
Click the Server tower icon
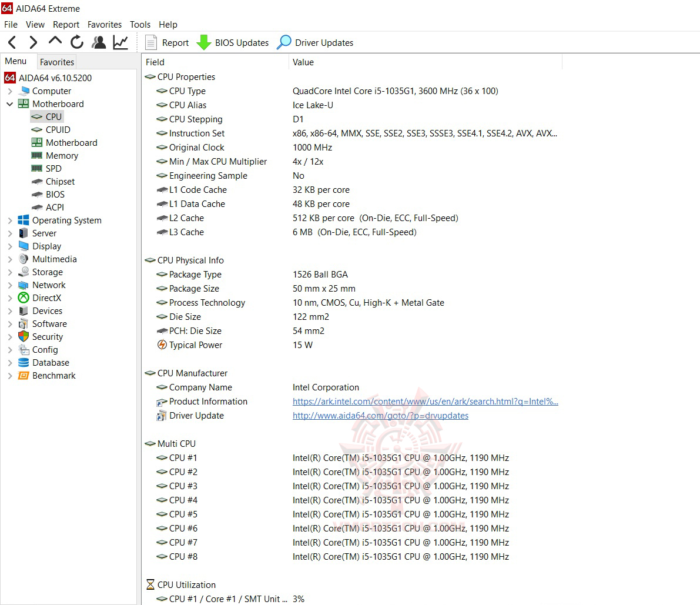tap(23, 233)
